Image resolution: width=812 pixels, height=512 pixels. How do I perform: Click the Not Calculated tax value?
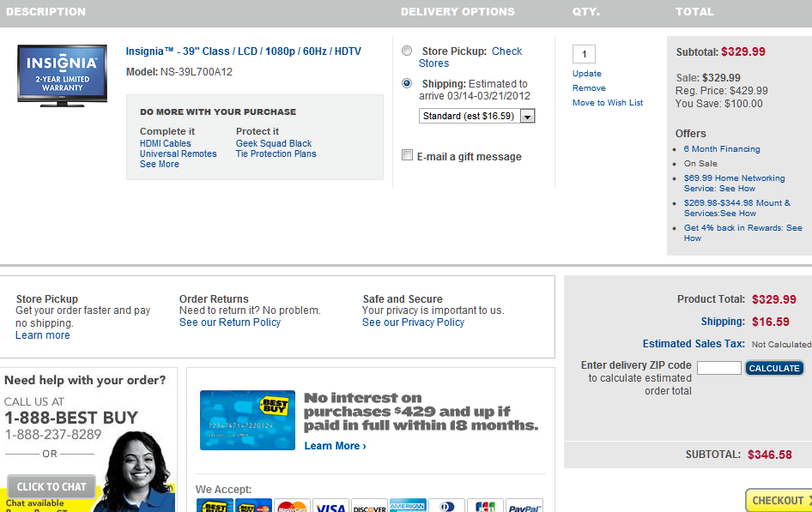(x=781, y=345)
